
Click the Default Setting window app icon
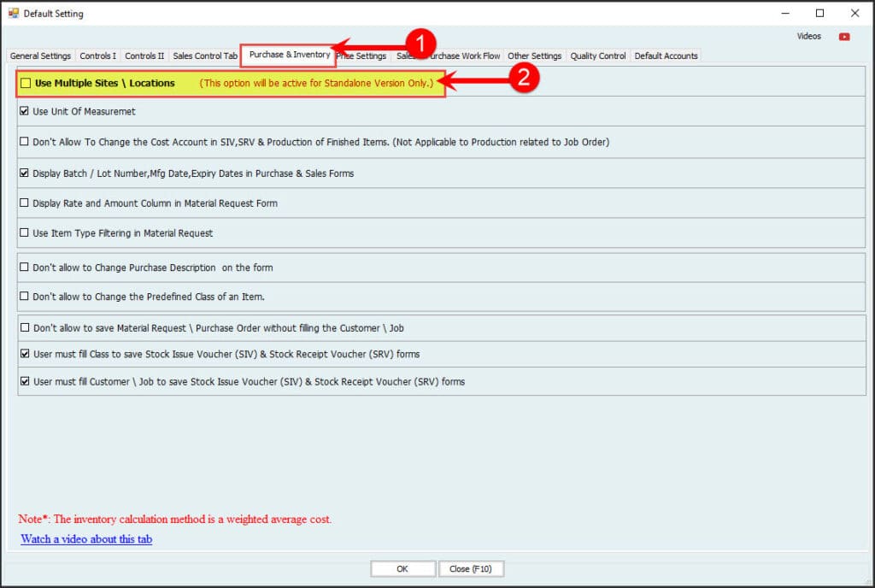tap(13, 14)
